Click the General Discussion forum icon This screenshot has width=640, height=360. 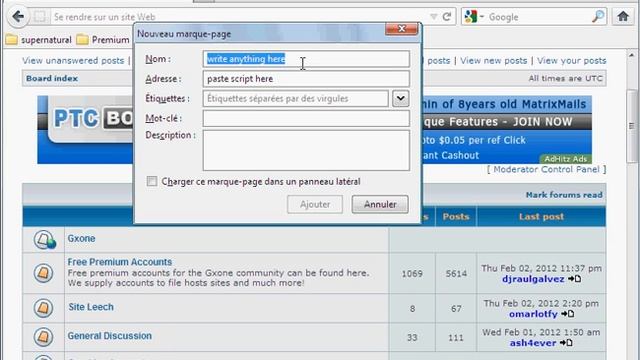tap(43, 337)
